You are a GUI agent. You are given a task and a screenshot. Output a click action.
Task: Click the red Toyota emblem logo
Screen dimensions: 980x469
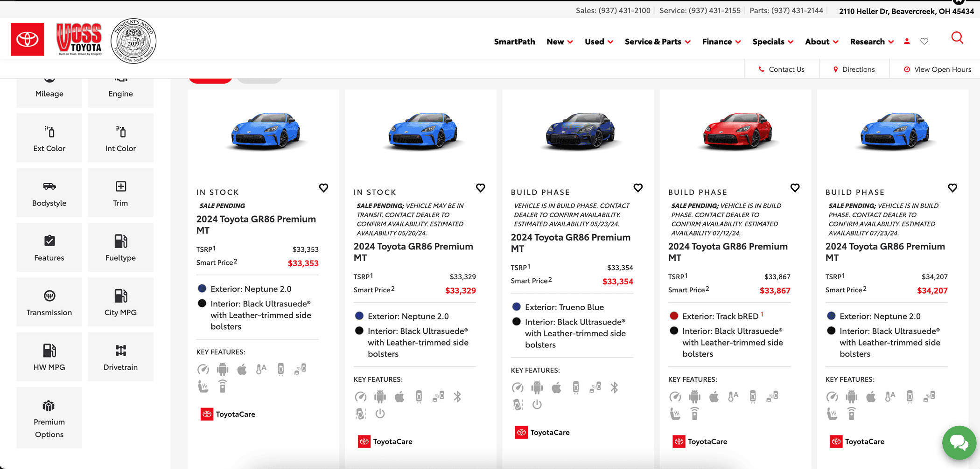[x=28, y=39]
